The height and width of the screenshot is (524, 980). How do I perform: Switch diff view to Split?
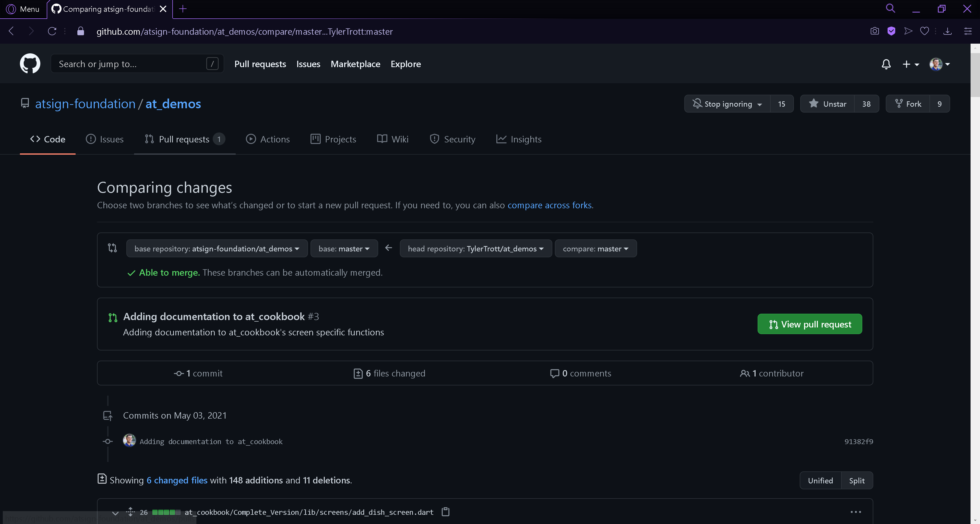tap(857, 480)
